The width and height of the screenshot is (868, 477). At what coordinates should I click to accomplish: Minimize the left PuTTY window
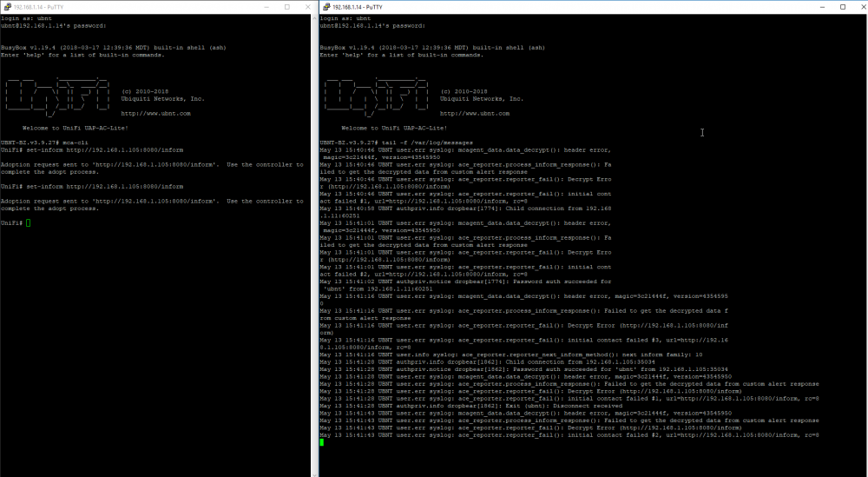coord(266,7)
